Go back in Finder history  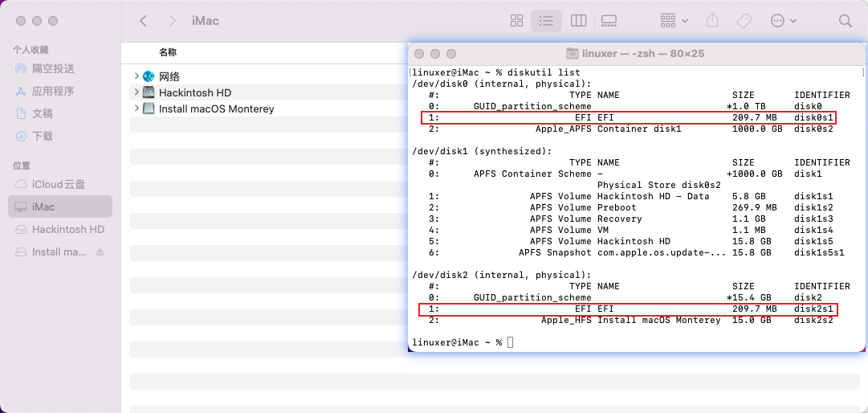click(143, 21)
